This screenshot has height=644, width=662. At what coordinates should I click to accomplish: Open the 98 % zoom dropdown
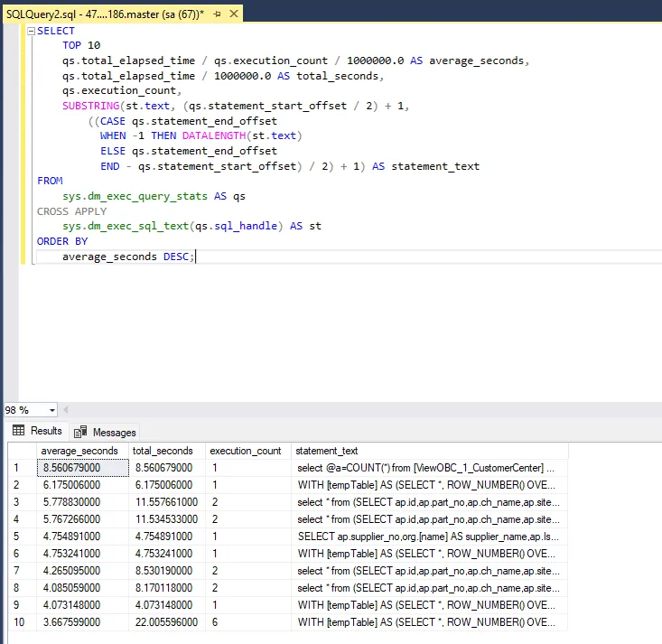[51, 410]
